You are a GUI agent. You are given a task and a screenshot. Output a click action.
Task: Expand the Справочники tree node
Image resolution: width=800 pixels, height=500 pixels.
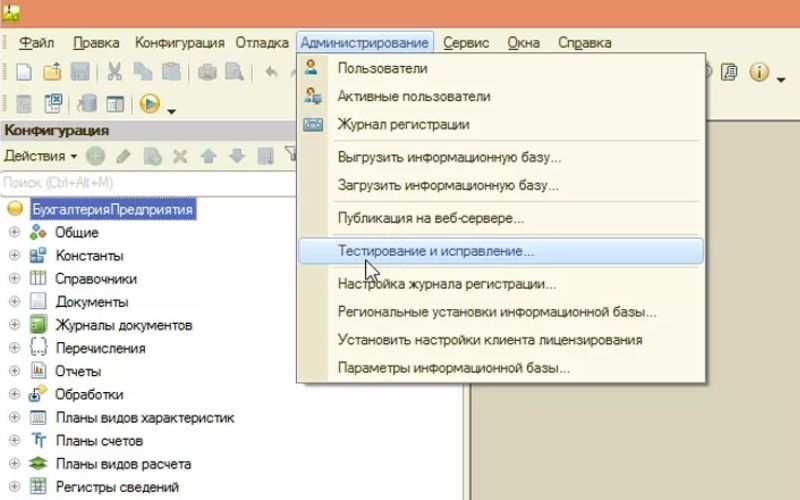14,279
